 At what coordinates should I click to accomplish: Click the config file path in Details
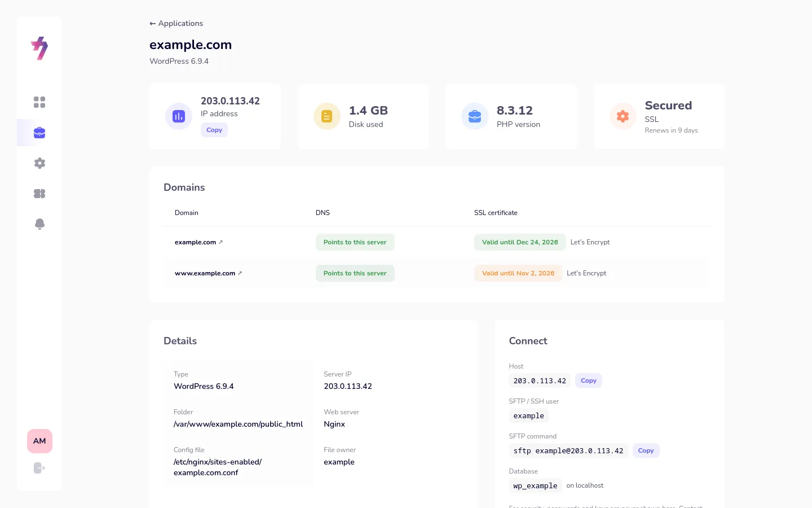pyautogui.click(x=218, y=467)
